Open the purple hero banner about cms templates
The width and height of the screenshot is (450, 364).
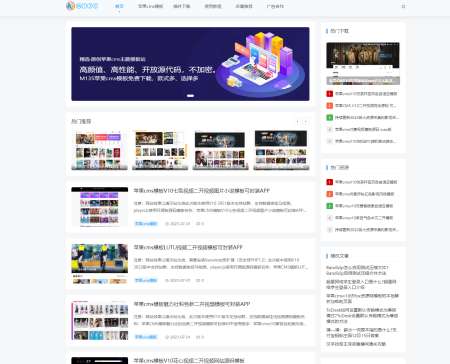(x=190, y=64)
